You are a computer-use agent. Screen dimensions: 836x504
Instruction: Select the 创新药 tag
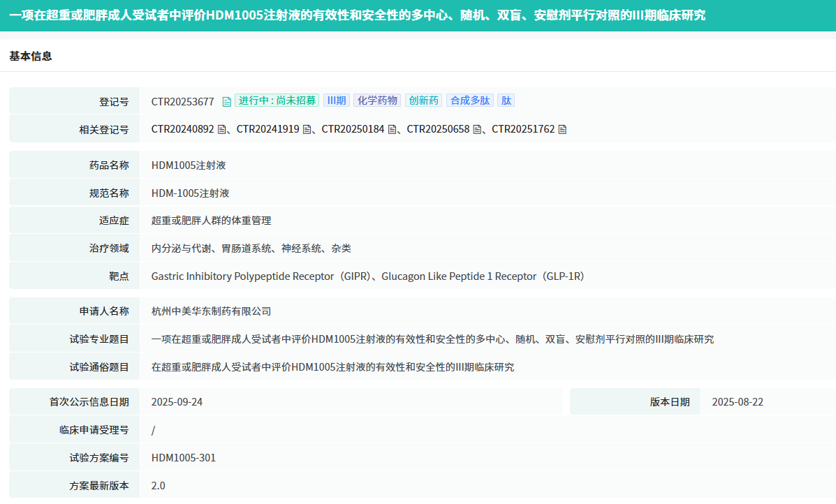(423, 101)
